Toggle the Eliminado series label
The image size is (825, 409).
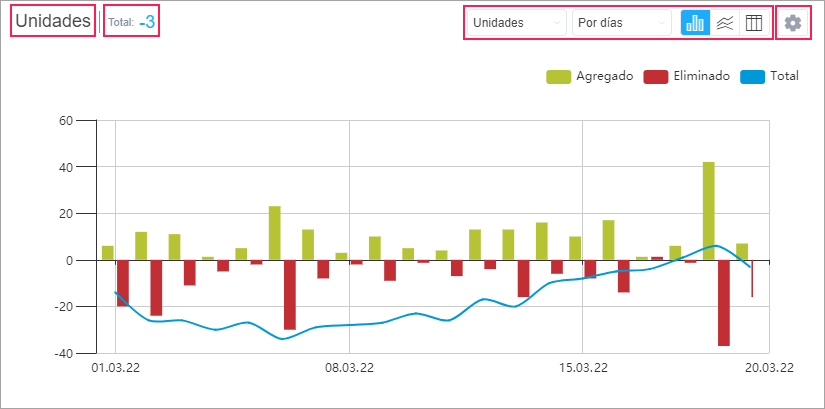pyautogui.click(x=701, y=76)
